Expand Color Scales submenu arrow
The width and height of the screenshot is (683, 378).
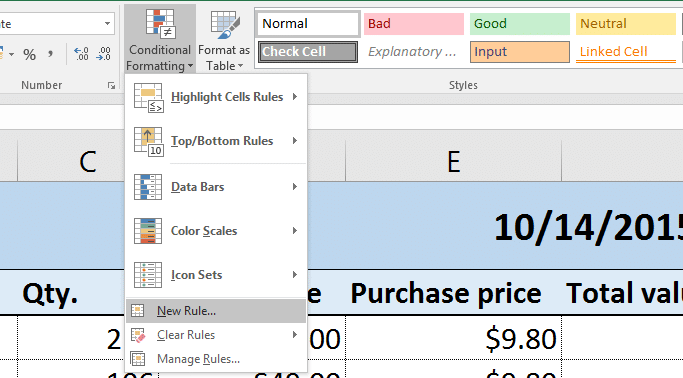coord(295,231)
